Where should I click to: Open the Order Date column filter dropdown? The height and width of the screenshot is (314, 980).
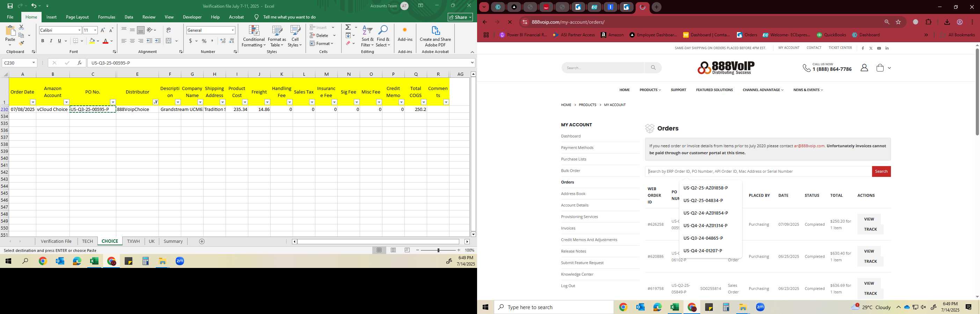[x=33, y=102]
